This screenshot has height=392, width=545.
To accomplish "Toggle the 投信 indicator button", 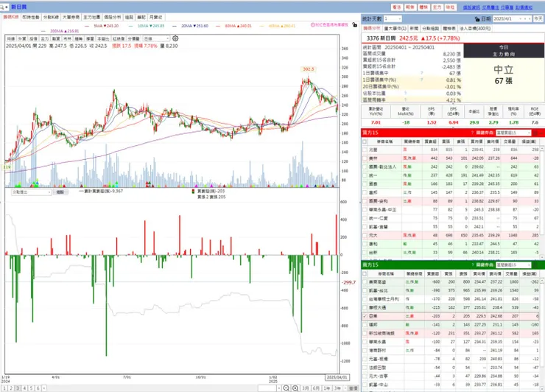I will click(33, 38).
